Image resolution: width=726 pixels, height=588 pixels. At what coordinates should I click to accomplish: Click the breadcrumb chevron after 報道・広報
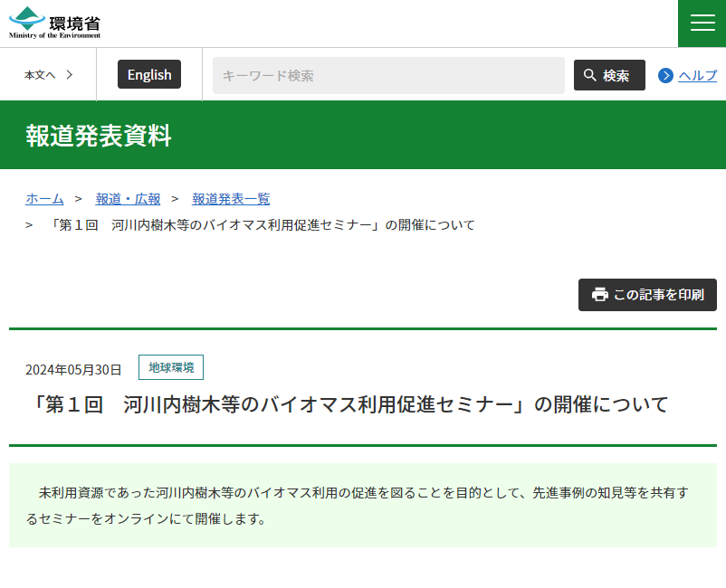tap(175, 199)
